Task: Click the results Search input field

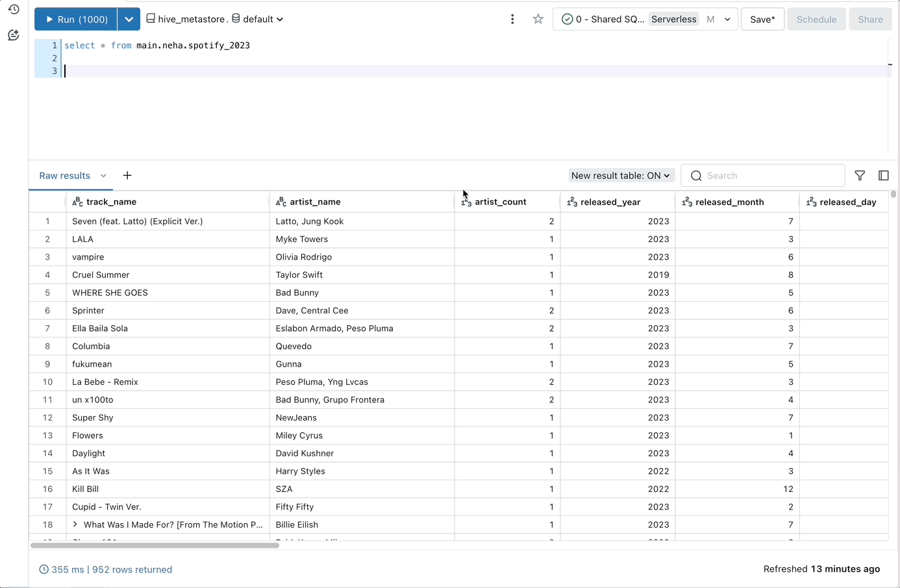Action: pos(771,176)
